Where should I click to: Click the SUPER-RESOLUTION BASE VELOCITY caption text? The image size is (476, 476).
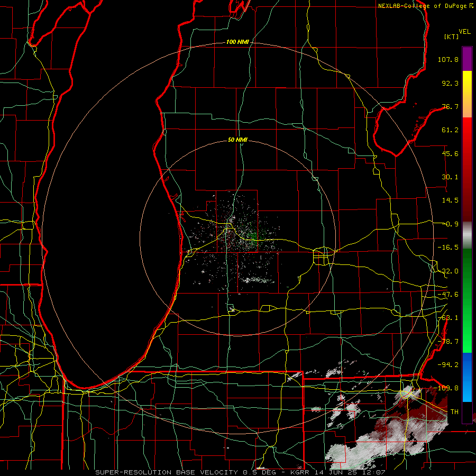167,472
